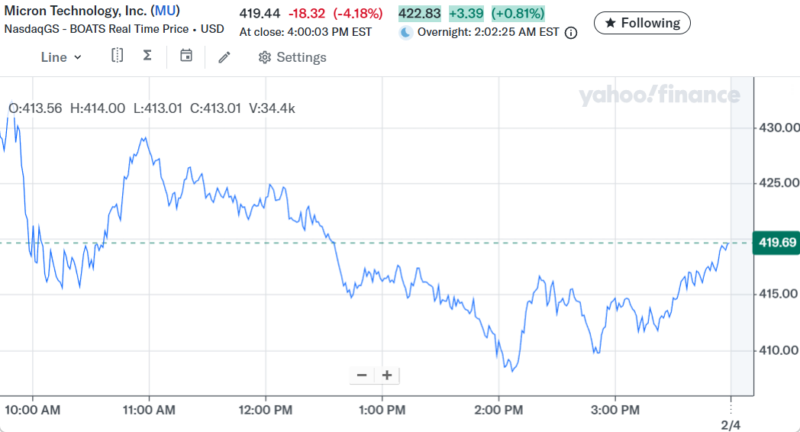Screen dimensions: 800x432
Task: Open the indicators sigma icon
Action: tap(148, 56)
